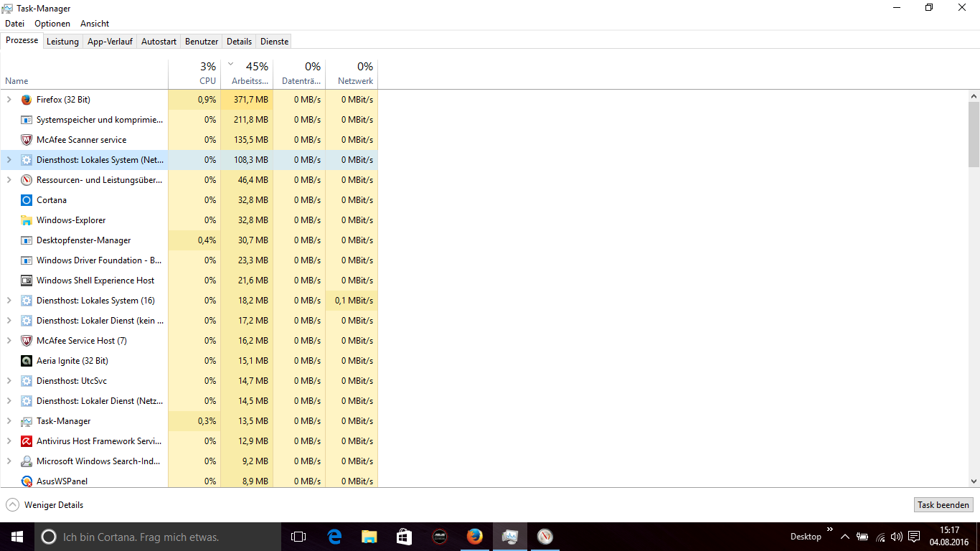Viewport: 980px width, 551px height.
Task: Collapse view with Weniger Details
Action: click(44, 505)
